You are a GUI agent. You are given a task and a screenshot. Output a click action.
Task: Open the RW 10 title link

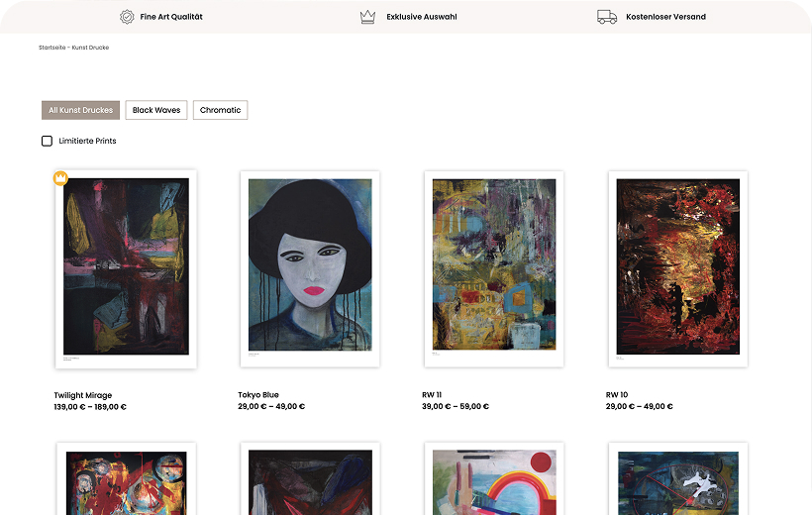617,395
